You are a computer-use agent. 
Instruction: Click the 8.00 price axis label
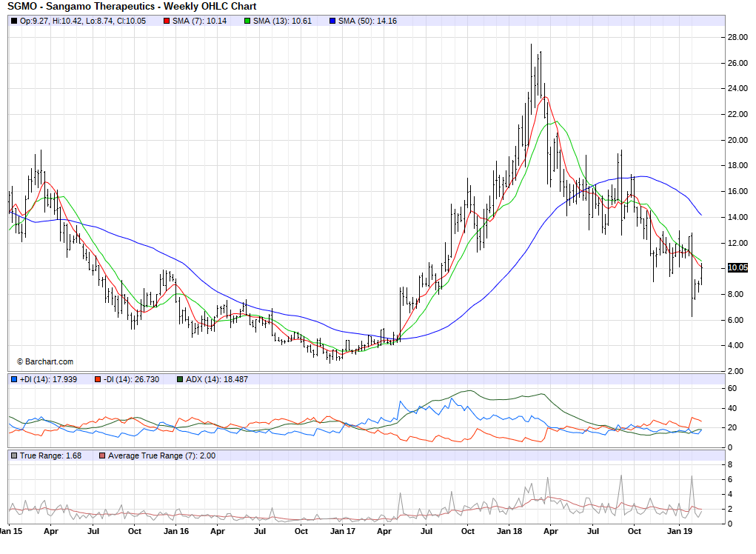[736, 294]
